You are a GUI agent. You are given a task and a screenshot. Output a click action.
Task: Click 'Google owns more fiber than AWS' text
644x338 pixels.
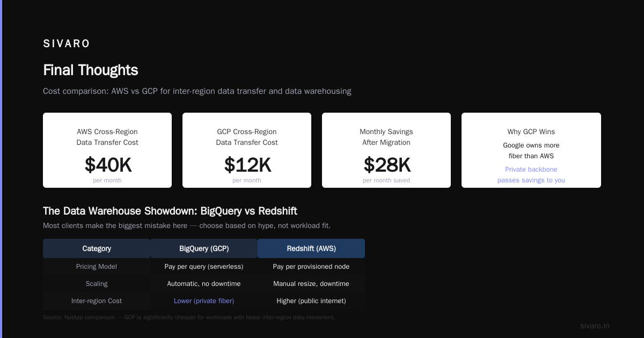click(x=531, y=151)
